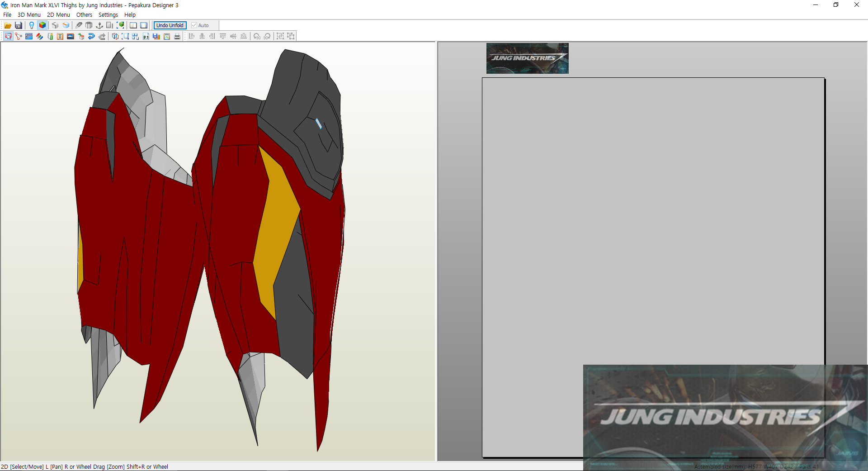Image resolution: width=868 pixels, height=471 pixels.
Task: Align parts vertical middle icon
Action: [x=233, y=36]
